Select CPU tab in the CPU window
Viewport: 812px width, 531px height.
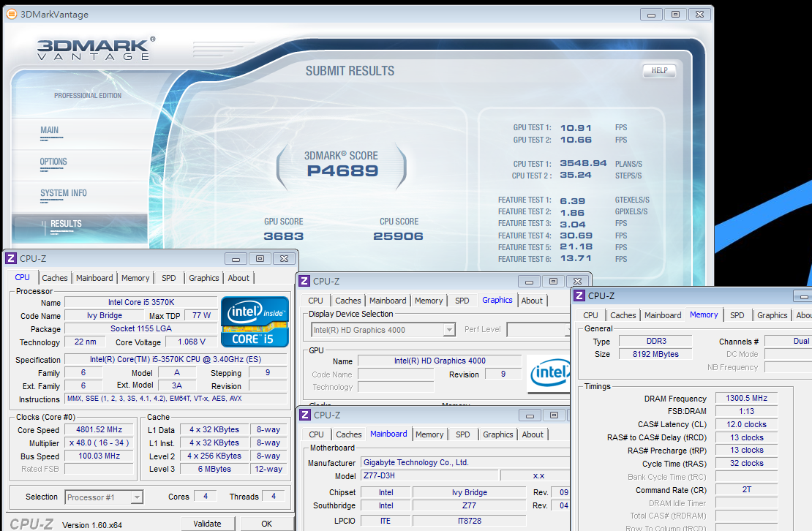(x=22, y=277)
